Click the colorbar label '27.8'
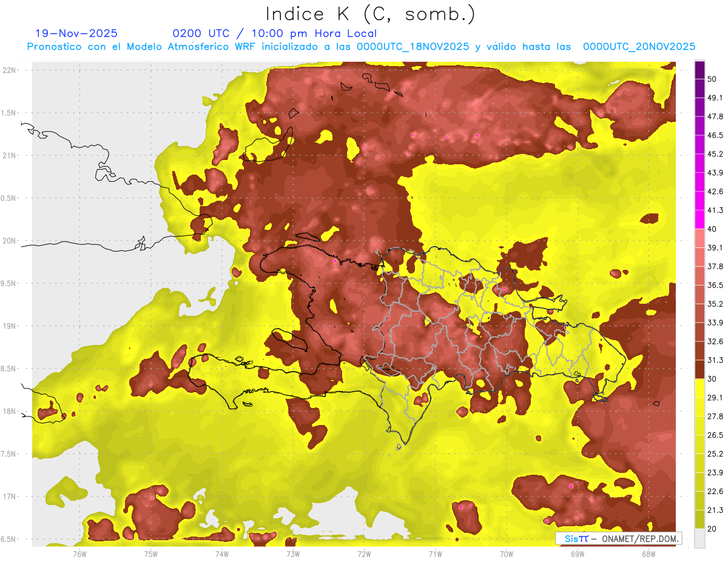The image size is (728, 562). 715,416
